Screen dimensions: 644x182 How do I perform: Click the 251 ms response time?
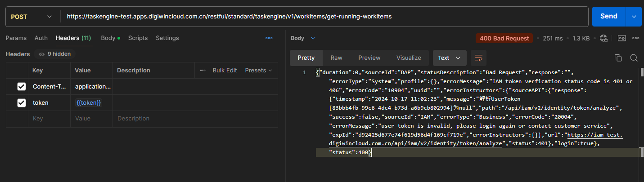(553, 38)
